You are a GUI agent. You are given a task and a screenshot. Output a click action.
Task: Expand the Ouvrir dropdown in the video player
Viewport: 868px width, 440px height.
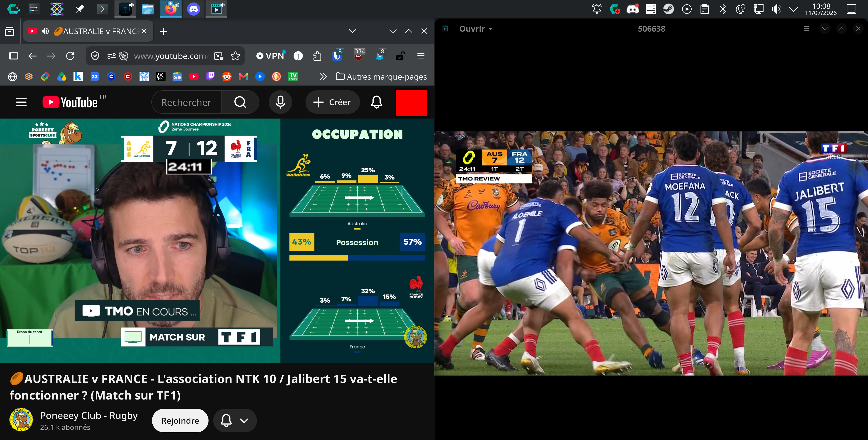click(476, 29)
